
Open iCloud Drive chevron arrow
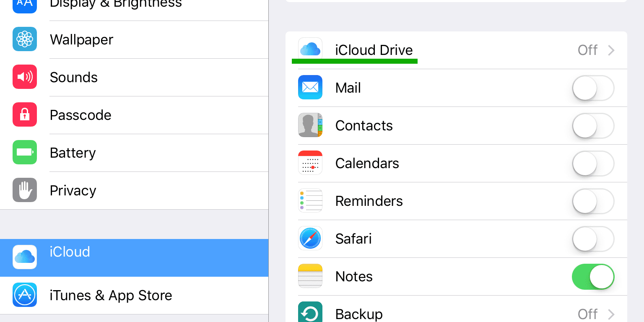coord(611,50)
